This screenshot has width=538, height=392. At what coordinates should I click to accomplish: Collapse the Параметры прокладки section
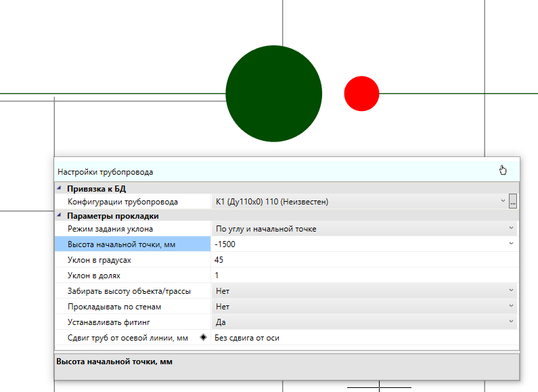[x=59, y=216]
